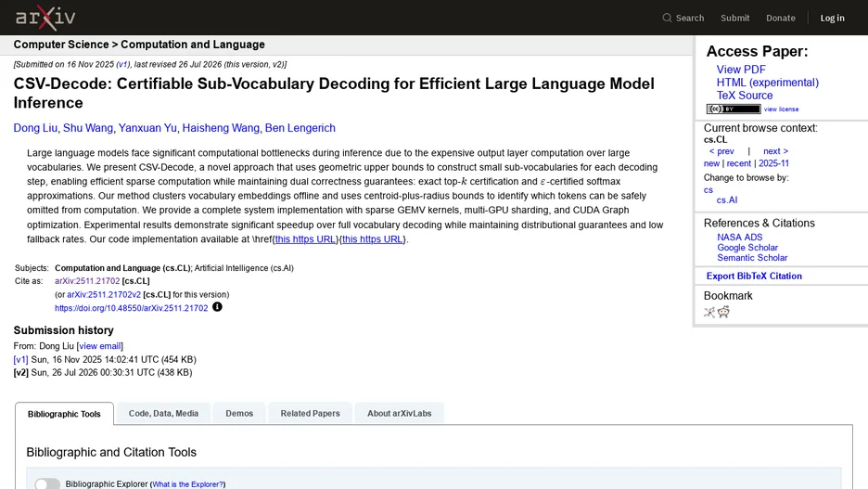Go to next paper link
Screen dimensions: 868x489
click(775, 151)
